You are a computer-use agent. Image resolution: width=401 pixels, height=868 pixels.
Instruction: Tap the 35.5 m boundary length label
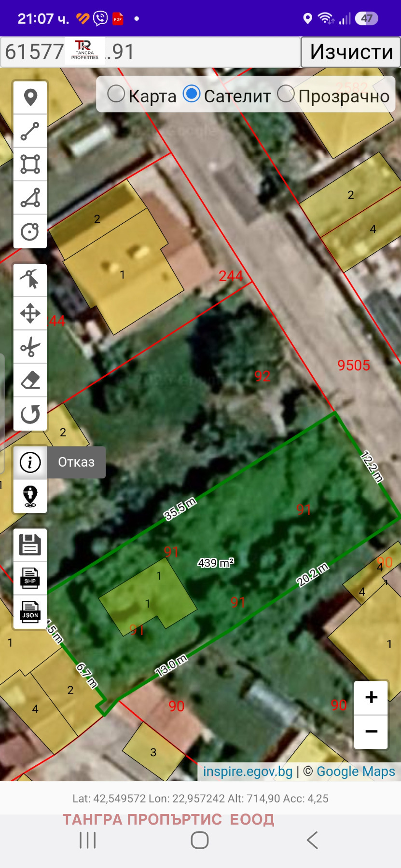(x=180, y=509)
